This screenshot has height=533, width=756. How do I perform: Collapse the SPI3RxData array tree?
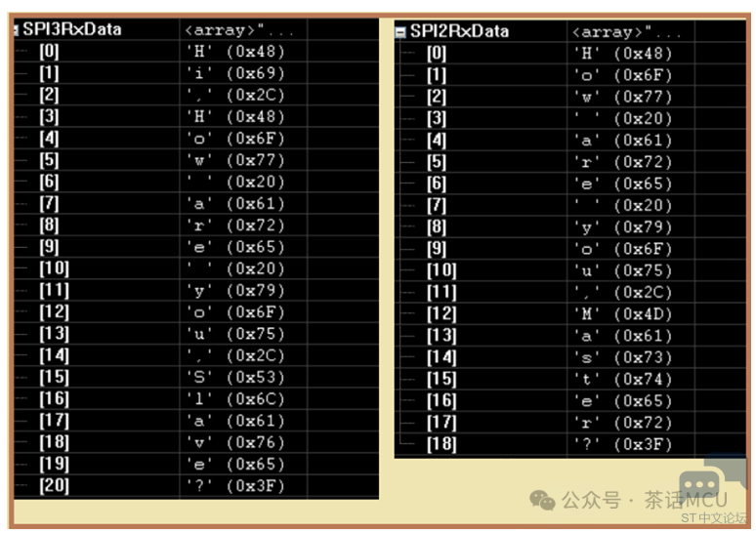coord(16,30)
